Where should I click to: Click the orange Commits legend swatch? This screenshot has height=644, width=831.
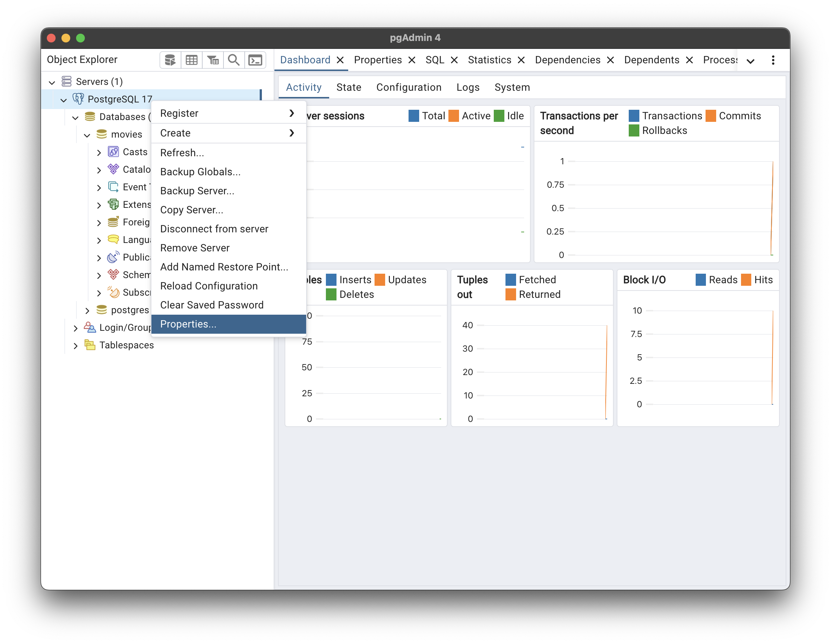click(x=710, y=116)
